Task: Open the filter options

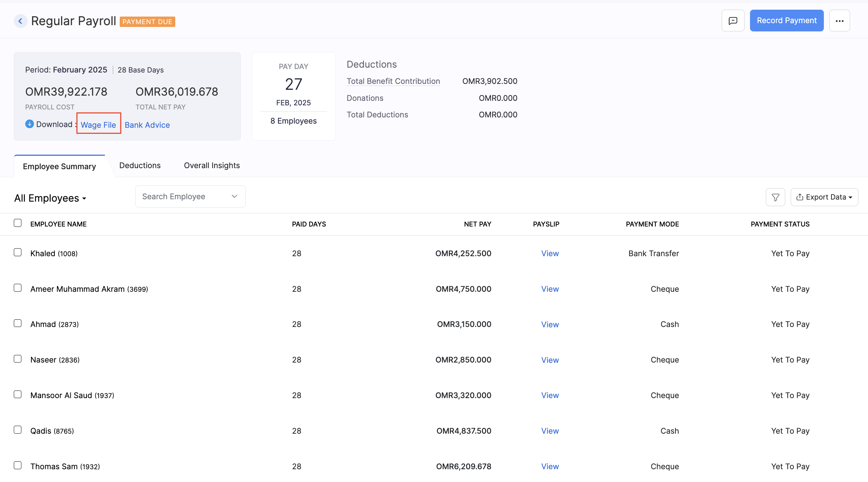Action: click(x=775, y=197)
